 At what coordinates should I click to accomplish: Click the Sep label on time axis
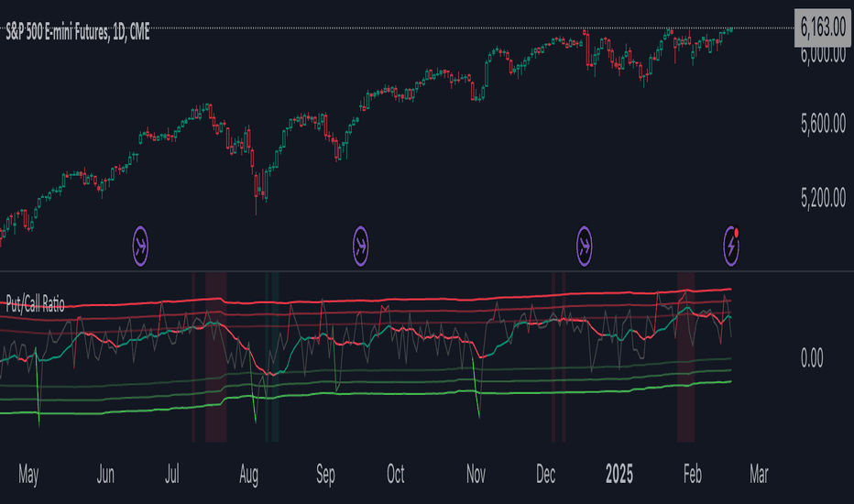[x=325, y=475]
